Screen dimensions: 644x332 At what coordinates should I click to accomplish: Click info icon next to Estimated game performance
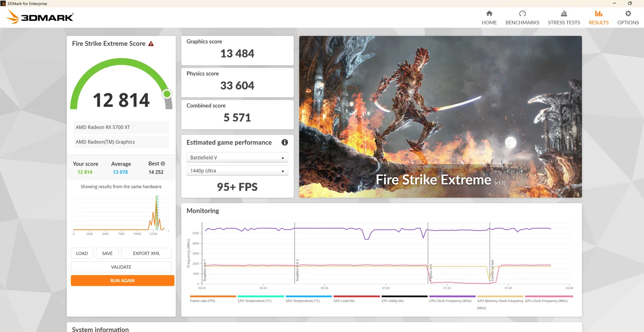click(285, 142)
